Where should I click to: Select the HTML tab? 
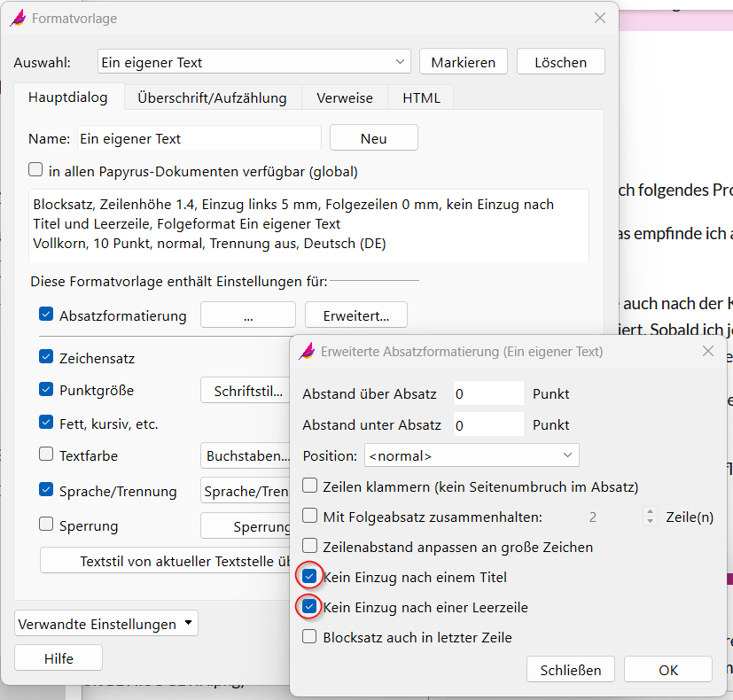[x=421, y=97]
